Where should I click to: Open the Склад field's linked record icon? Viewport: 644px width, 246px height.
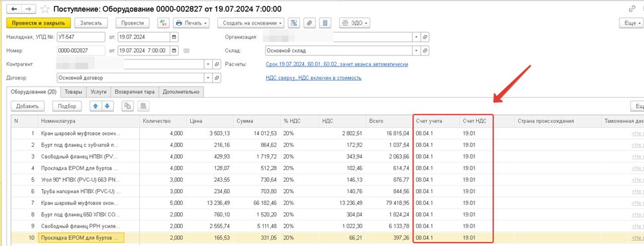point(425,51)
